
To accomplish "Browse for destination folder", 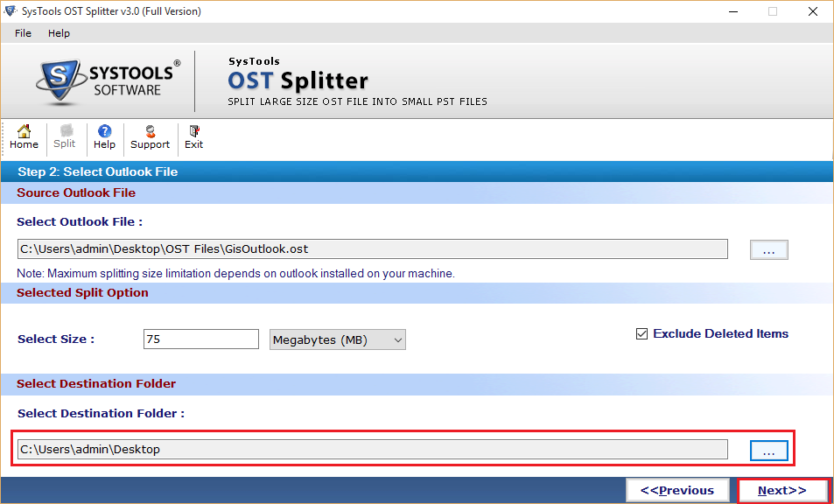I will [769, 451].
